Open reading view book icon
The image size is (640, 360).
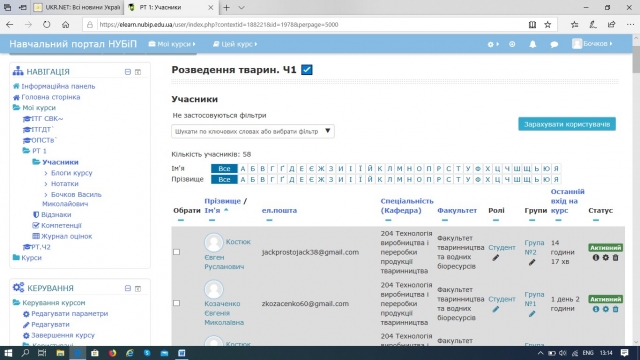pos(532,24)
